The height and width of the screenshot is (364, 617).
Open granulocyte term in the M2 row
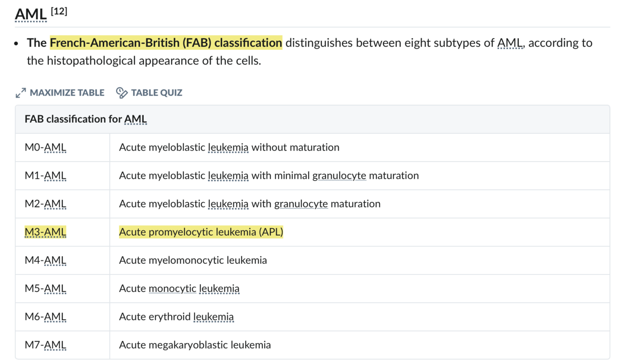click(x=301, y=204)
